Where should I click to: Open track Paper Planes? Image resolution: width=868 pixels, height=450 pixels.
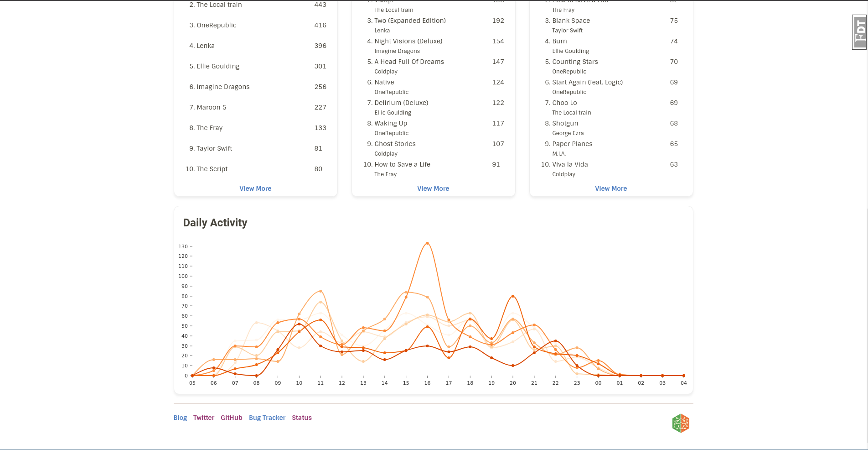point(573,144)
